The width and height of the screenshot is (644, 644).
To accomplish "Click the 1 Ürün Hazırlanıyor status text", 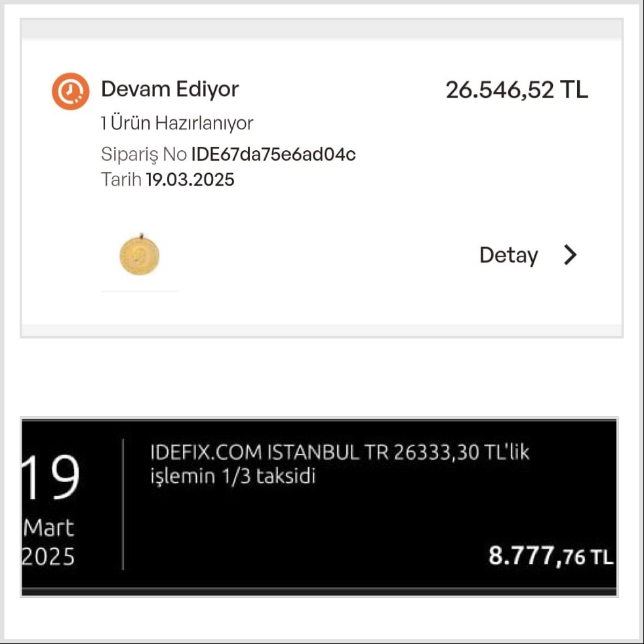I will [x=177, y=123].
